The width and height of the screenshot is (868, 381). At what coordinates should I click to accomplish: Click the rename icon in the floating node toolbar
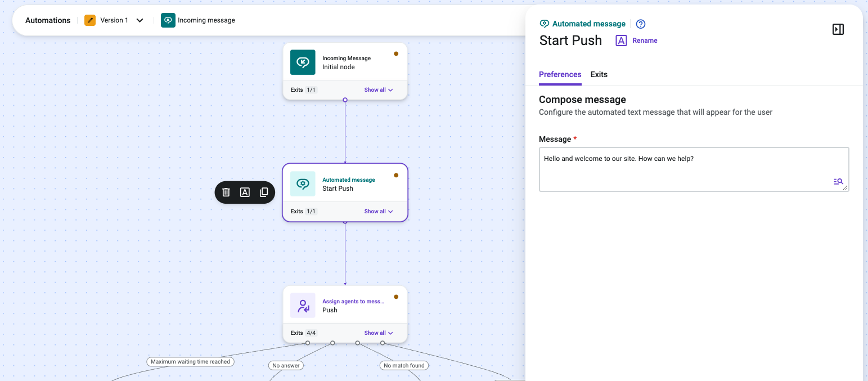(245, 192)
